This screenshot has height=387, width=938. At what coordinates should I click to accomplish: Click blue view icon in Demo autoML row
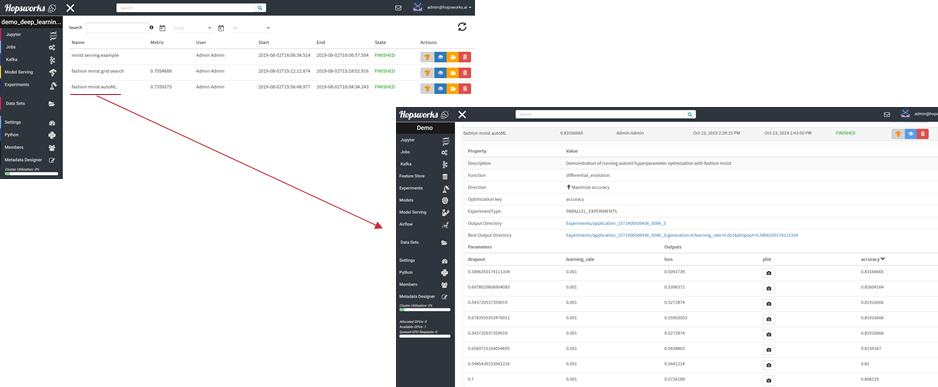[910, 134]
